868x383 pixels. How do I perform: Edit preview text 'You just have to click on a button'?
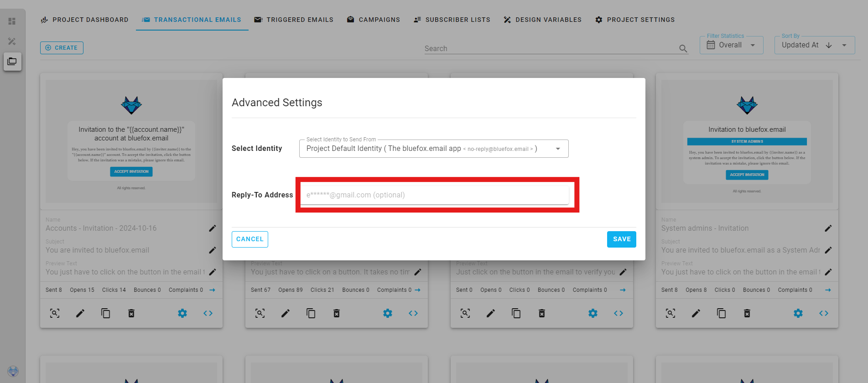(x=418, y=272)
